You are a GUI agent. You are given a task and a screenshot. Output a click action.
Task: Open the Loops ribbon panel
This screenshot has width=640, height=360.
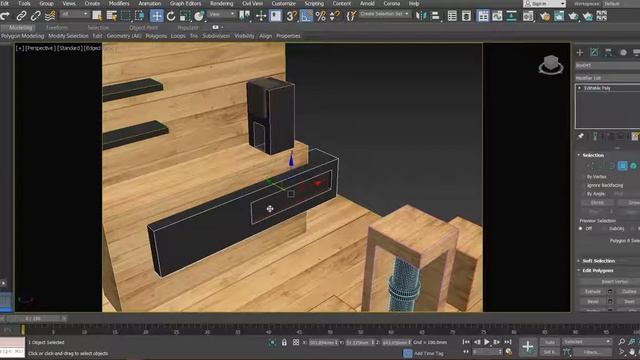178,36
